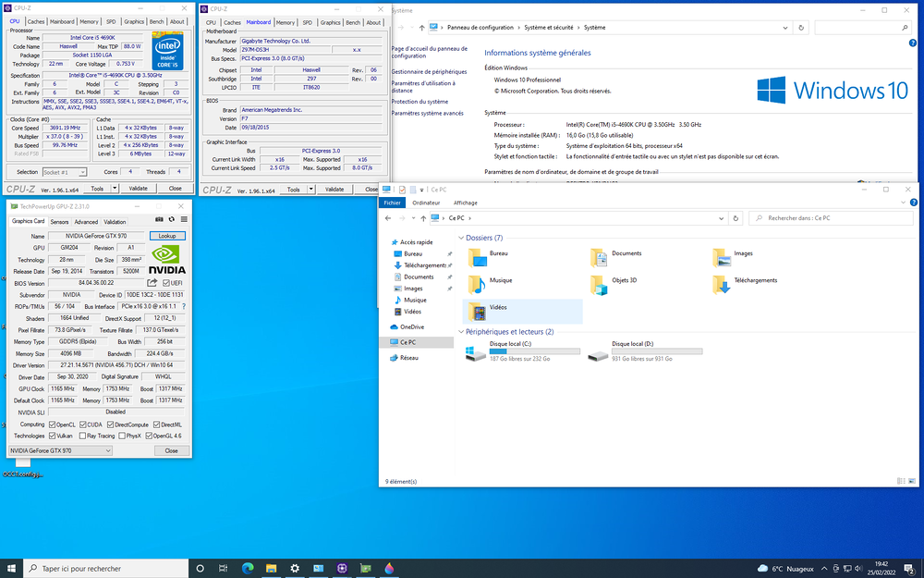Image resolution: width=924 pixels, height=578 pixels.
Task: Open the Windows Start menu
Action: (x=11, y=569)
